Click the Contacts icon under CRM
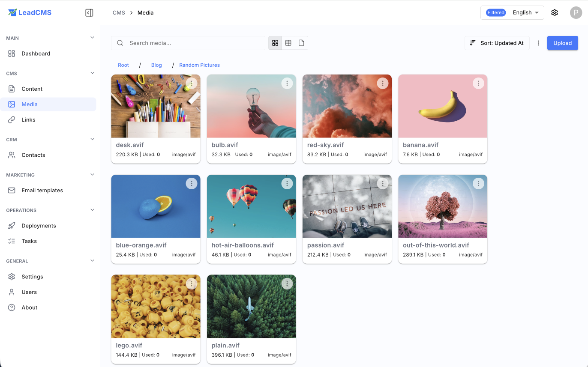Image resolution: width=588 pixels, height=367 pixels. click(12, 155)
